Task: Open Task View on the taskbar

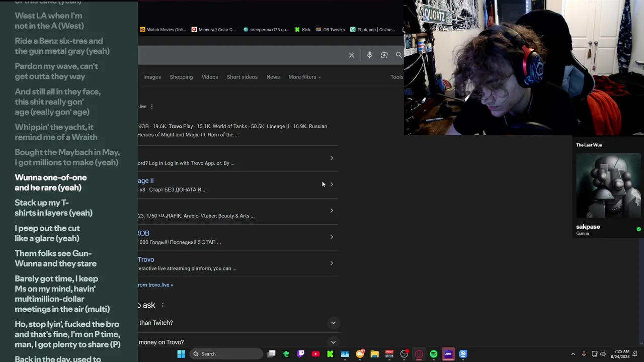Action: (x=272, y=354)
